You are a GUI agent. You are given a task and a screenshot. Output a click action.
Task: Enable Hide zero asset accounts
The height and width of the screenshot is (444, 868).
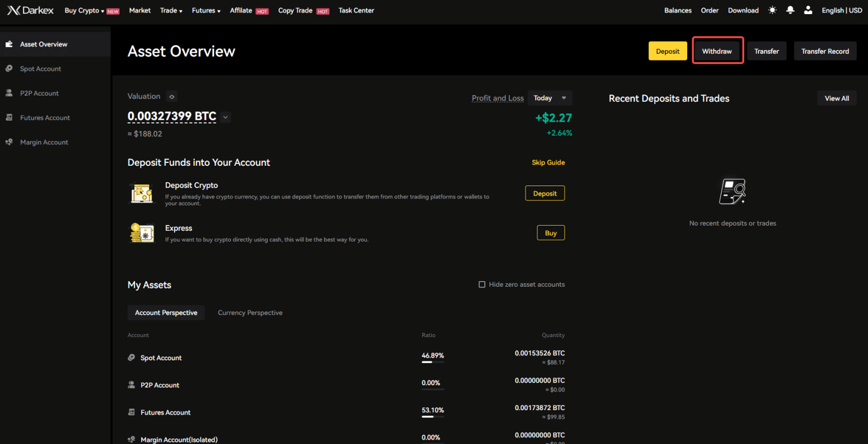tap(481, 284)
